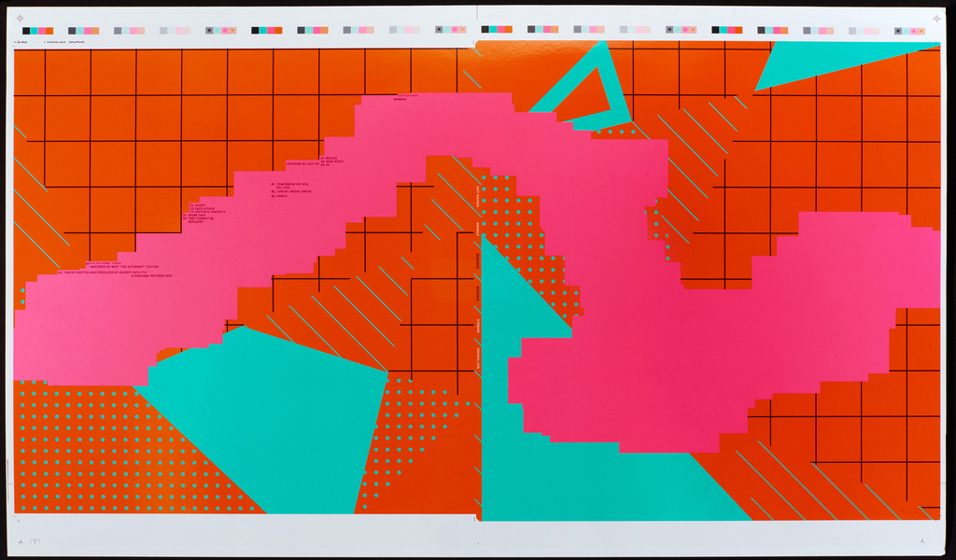This screenshot has height=560, width=956.
Task: Click the 'A1. BELIEVE' track line
Action: (330, 159)
